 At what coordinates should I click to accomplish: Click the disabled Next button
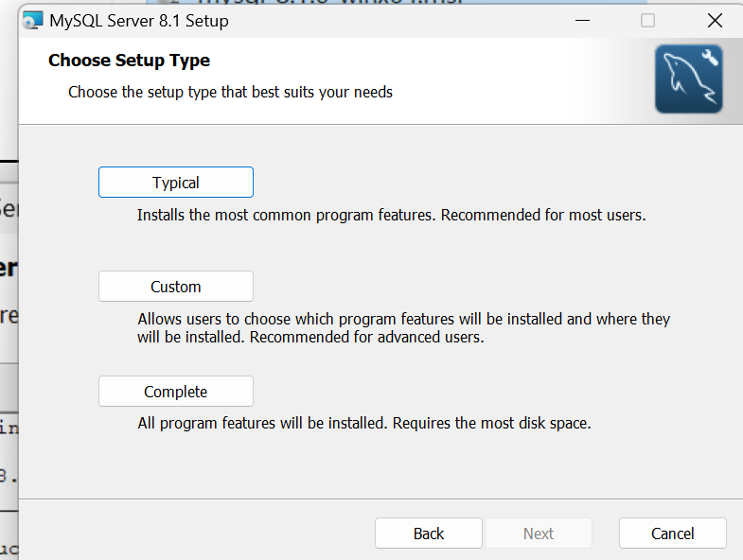coord(539,534)
